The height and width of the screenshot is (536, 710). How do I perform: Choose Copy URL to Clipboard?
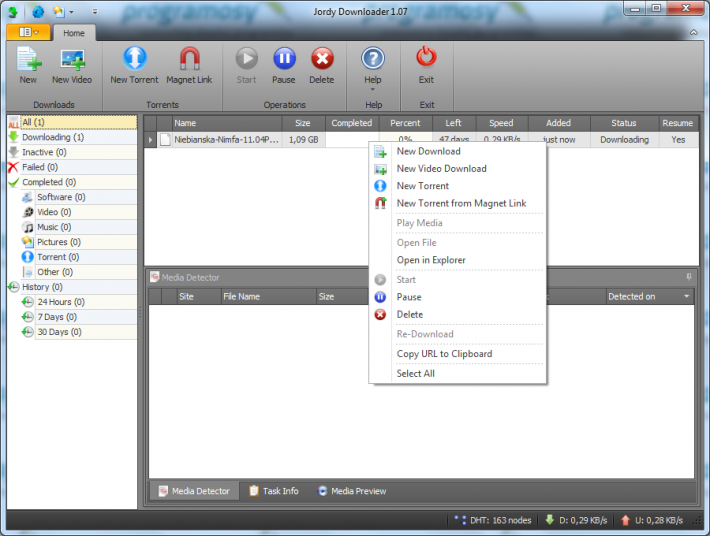pos(457,354)
